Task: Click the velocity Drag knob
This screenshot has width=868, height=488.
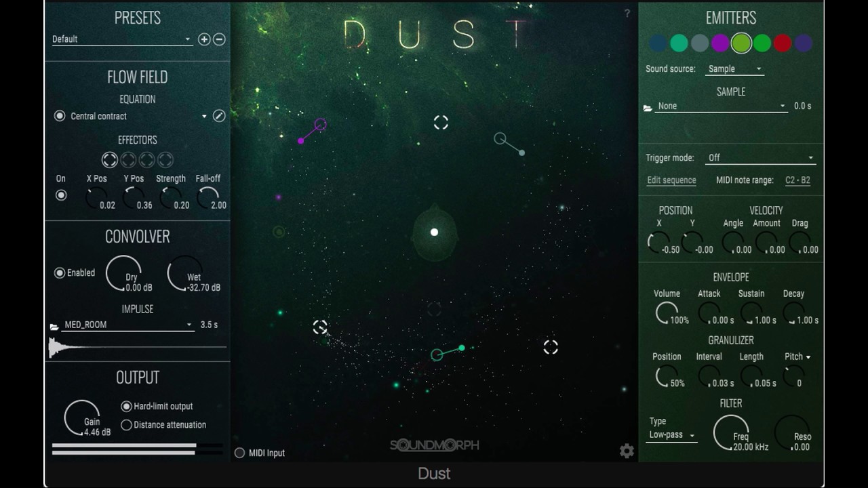Action: tap(800, 243)
